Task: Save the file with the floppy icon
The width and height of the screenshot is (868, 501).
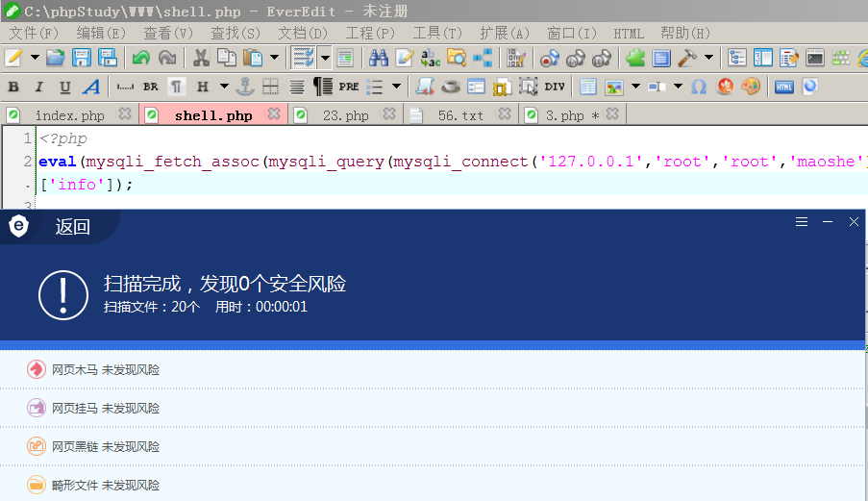Action: click(82, 58)
